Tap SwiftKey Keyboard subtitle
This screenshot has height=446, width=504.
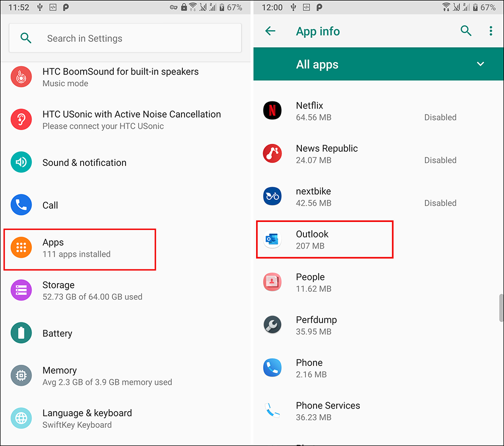click(x=77, y=425)
